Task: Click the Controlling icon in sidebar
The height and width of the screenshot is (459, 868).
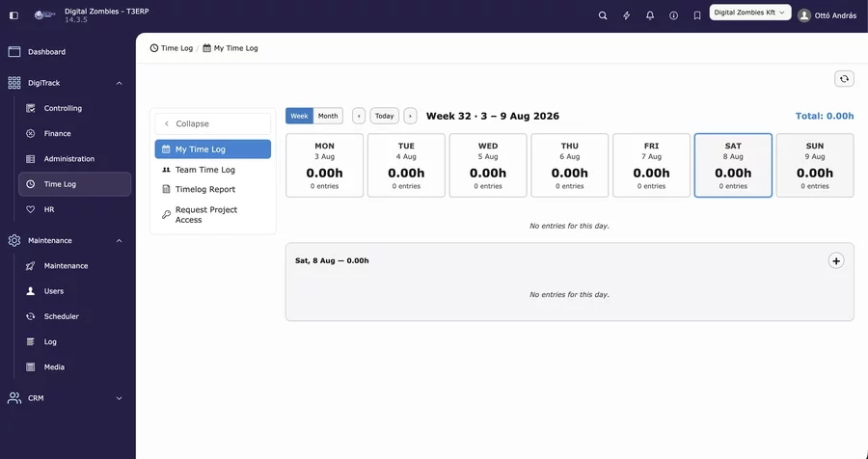Action: pos(31,108)
